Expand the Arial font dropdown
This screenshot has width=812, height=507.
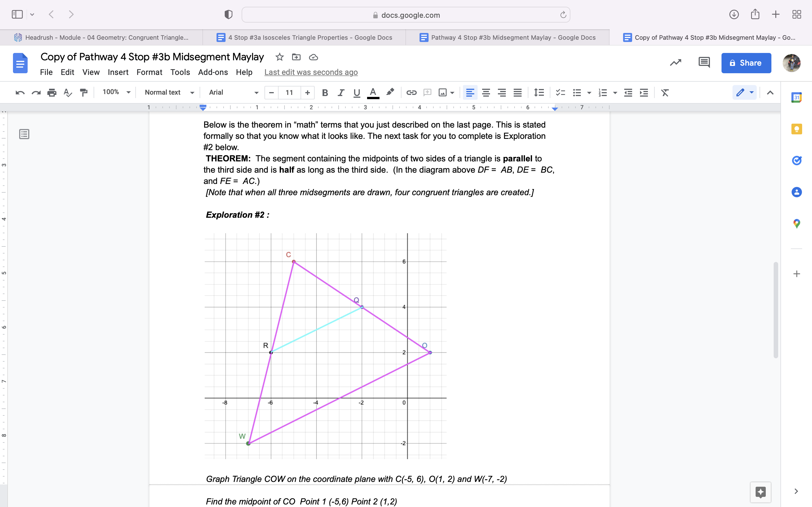(233, 92)
